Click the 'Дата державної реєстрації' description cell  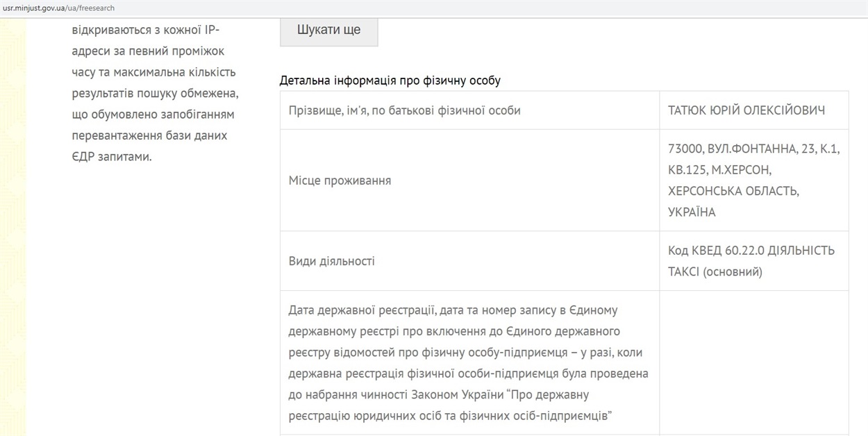tap(469, 362)
